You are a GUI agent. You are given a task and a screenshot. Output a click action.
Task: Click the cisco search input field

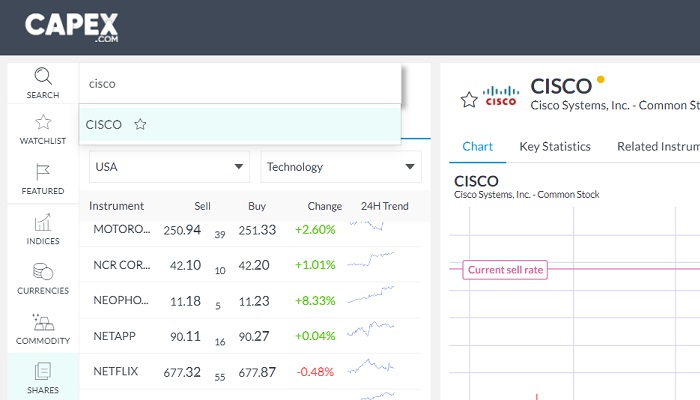[240, 83]
